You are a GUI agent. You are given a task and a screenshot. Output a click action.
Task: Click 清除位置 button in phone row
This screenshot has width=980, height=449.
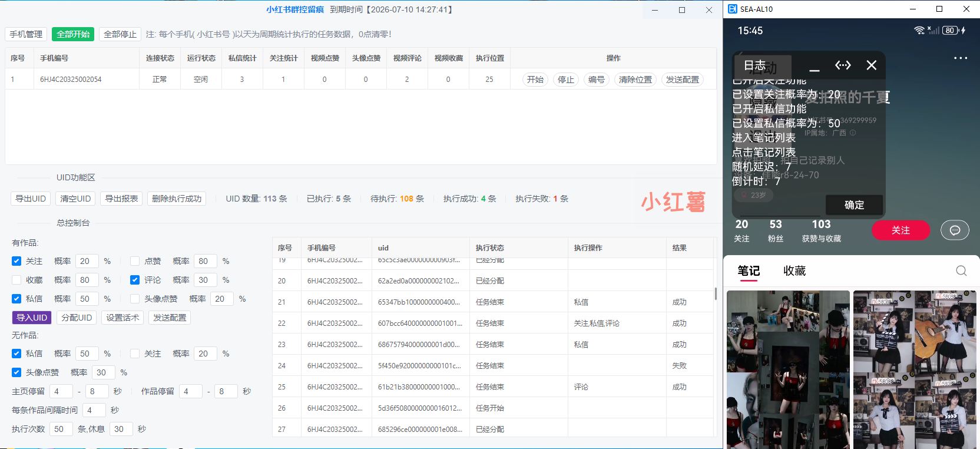coord(635,80)
